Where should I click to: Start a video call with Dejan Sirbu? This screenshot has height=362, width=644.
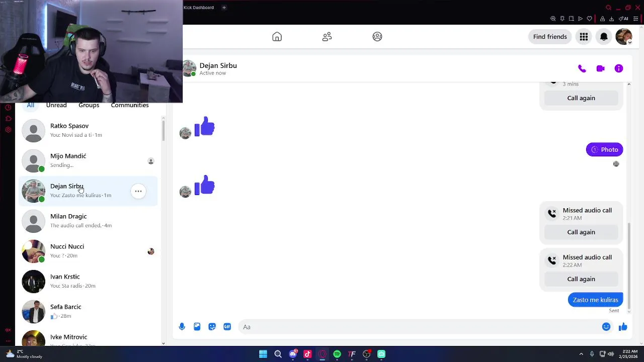click(x=600, y=68)
